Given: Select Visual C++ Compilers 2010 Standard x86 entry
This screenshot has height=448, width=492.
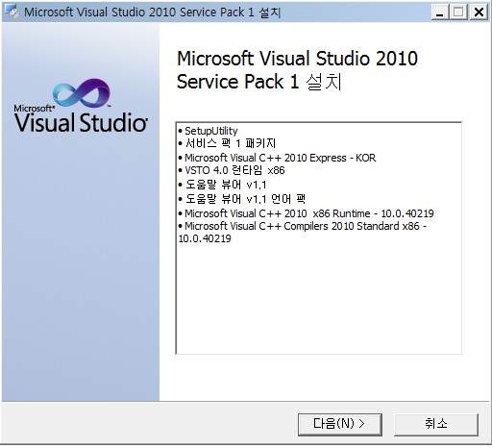Looking at the screenshot, I should pos(303,233).
